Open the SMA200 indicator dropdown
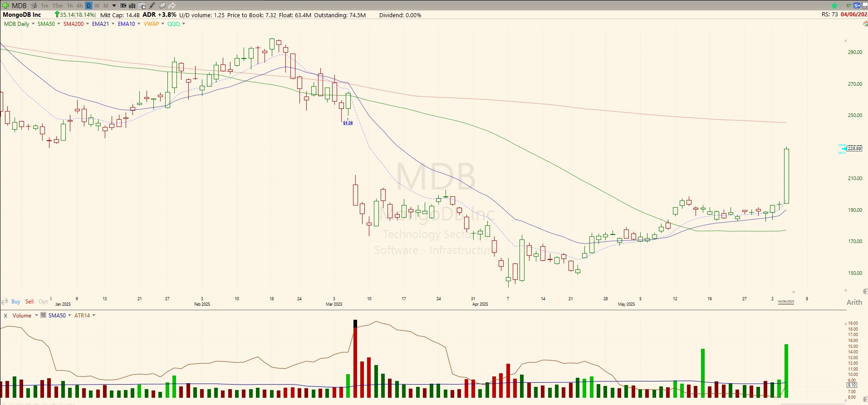The width and height of the screenshot is (868, 405). [87, 24]
